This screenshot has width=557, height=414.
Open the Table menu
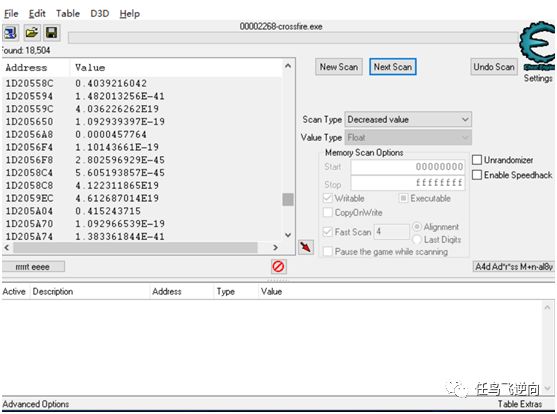point(67,14)
